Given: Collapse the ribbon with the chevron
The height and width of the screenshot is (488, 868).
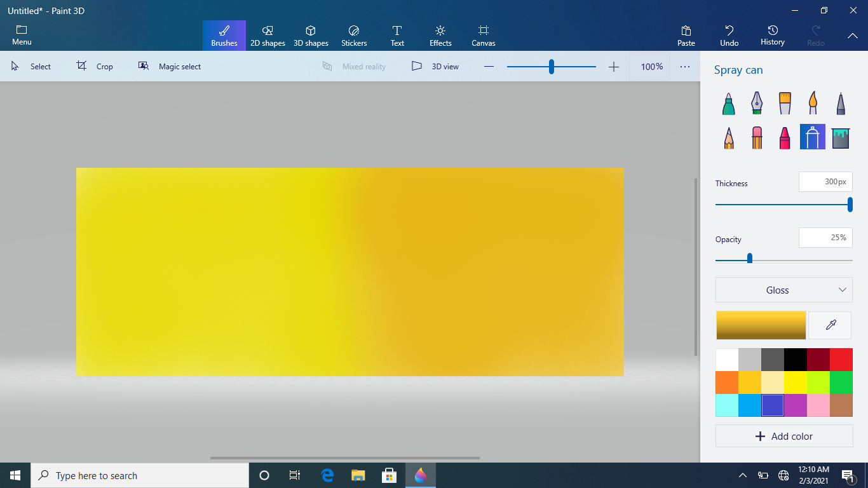Looking at the screenshot, I should coord(852,36).
